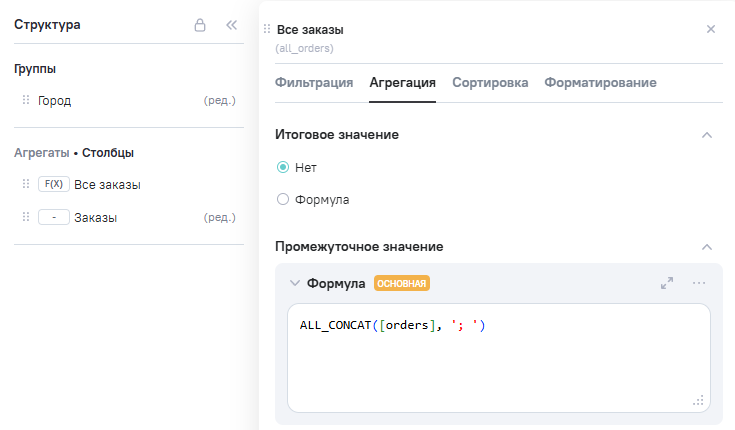Collapse the Структура panel with double chevron
735x430 pixels.
click(x=231, y=25)
